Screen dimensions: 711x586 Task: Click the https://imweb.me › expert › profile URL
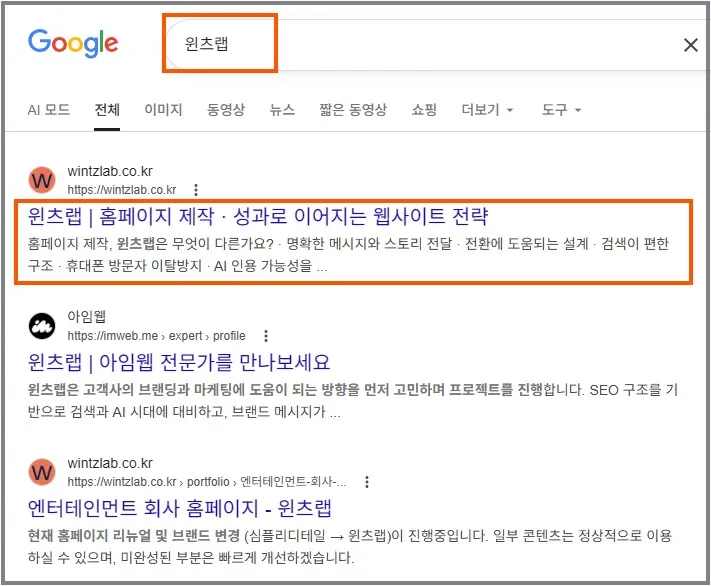156,336
